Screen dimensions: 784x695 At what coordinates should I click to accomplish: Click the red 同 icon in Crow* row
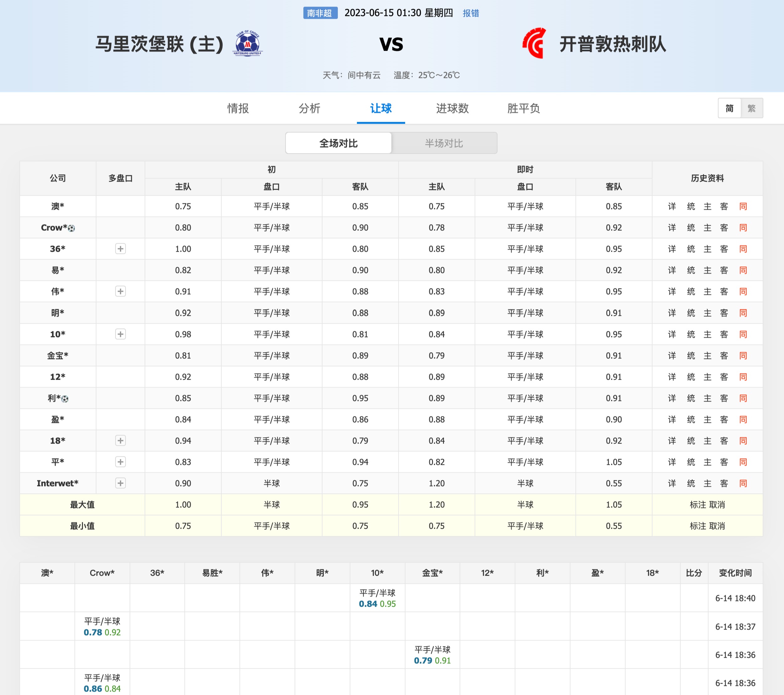(x=743, y=228)
